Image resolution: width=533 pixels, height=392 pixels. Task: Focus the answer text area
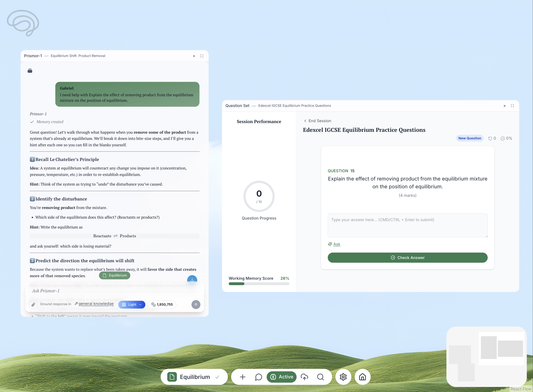coord(407,225)
